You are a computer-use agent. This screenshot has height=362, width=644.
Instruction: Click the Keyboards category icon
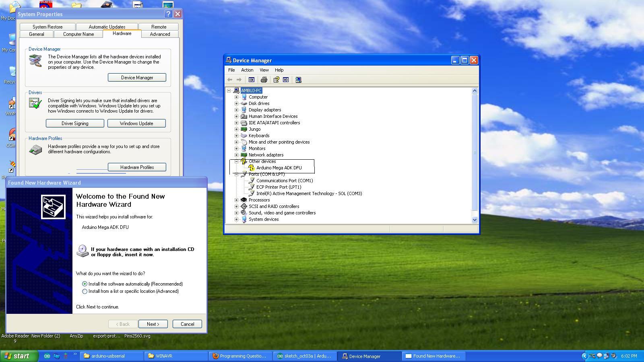(x=244, y=136)
